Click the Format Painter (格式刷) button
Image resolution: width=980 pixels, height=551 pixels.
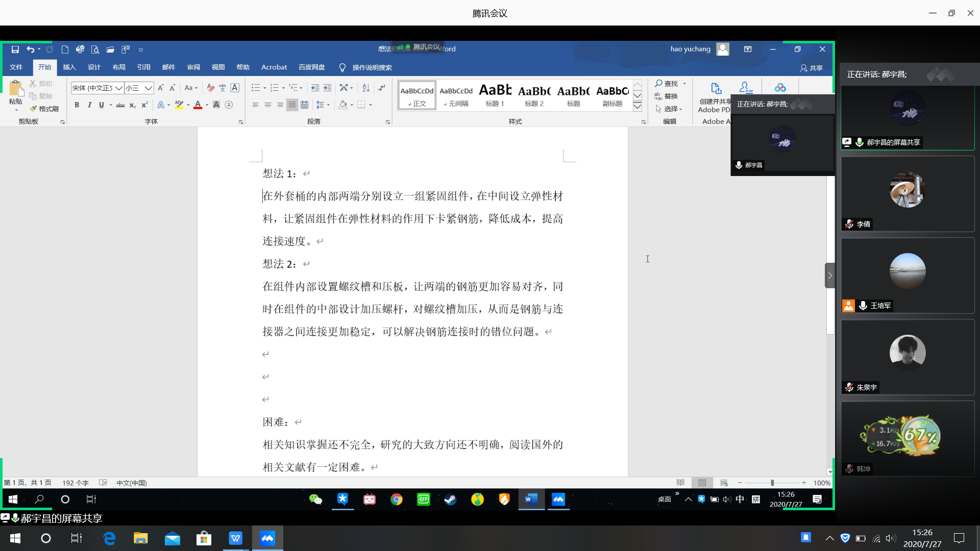pyautogui.click(x=44, y=109)
